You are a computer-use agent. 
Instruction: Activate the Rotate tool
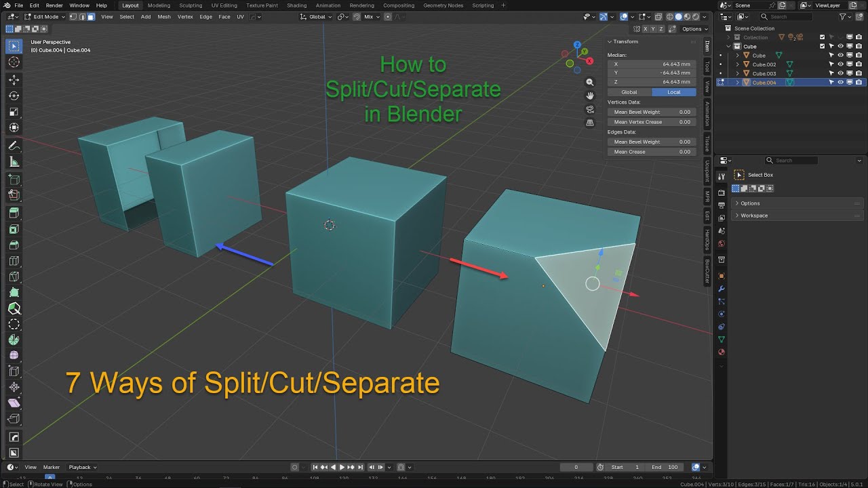pyautogui.click(x=14, y=96)
